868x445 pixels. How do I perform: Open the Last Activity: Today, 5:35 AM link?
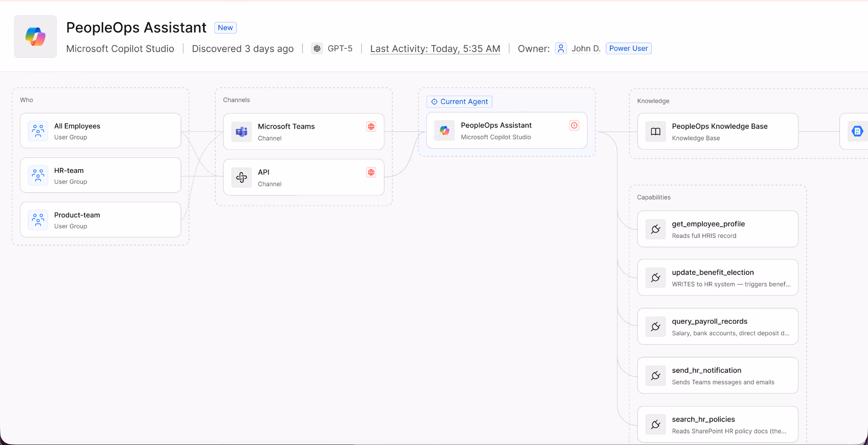coord(435,49)
